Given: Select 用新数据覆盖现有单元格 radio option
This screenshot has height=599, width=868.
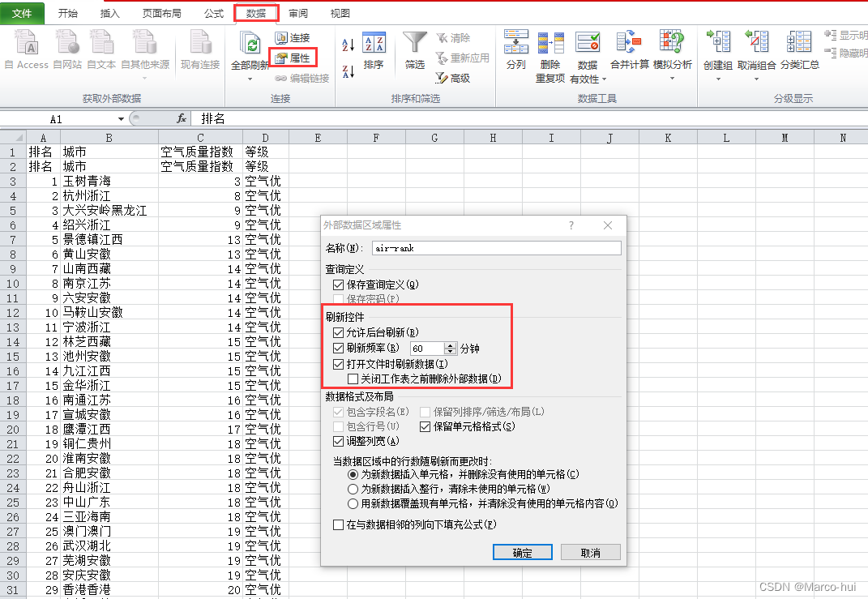Looking at the screenshot, I should [353, 504].
